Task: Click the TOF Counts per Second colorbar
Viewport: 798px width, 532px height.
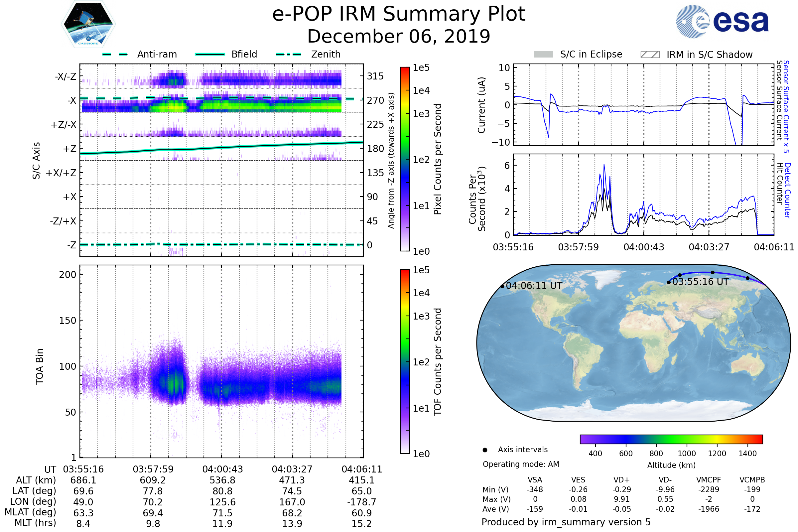Action: (405, 361)
